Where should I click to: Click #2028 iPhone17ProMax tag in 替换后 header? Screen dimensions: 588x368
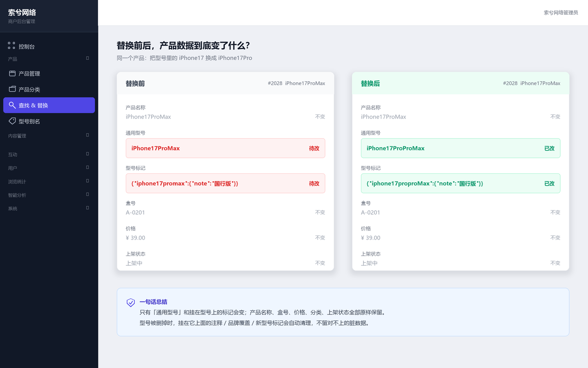click(x=532, y=83)
